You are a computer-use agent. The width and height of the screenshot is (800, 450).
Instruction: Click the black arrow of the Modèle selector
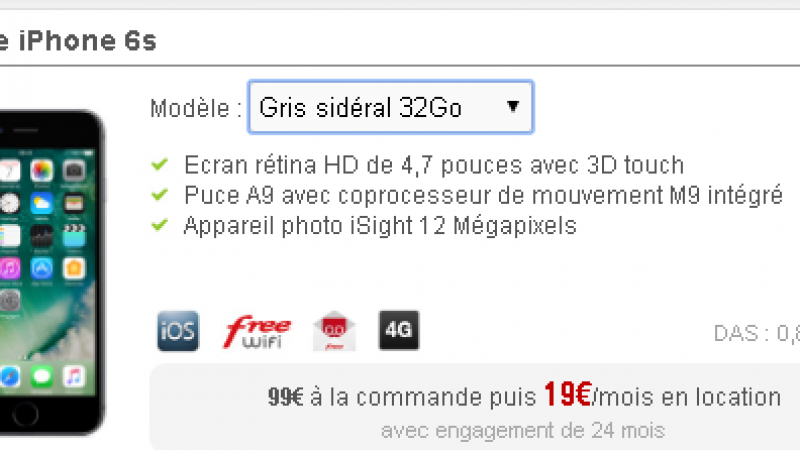click(513, 107)
